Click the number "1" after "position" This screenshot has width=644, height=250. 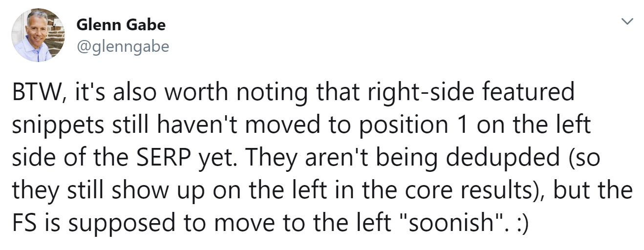coord(458,125)
